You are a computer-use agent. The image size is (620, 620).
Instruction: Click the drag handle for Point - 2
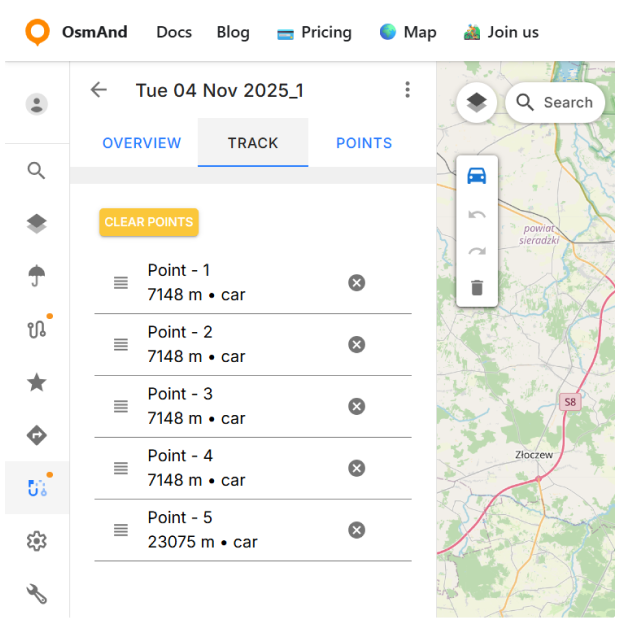coord(121,345)
